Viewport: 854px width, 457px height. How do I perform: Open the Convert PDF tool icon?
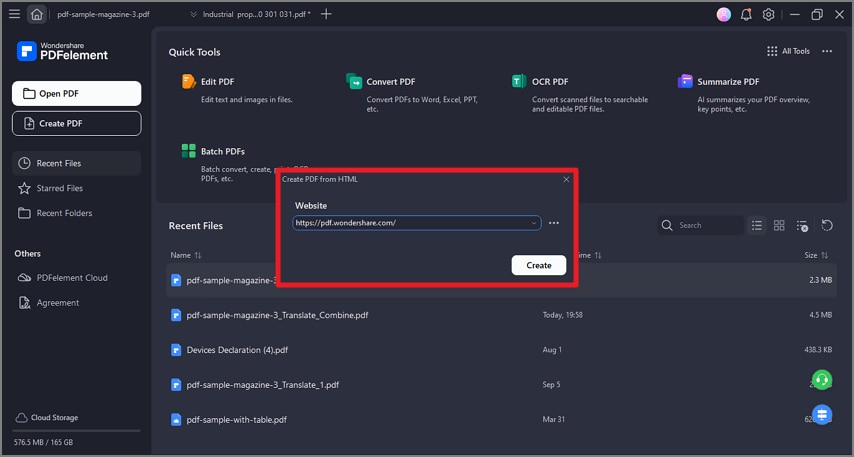(354, 81)
